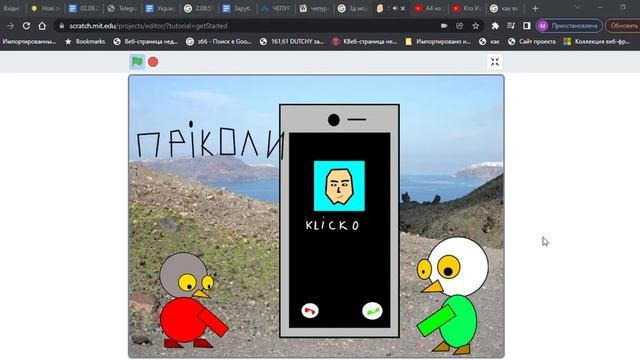Viewport: 640px width, 360px height.
Task: Click the site lock icon in address bar
Action: 62,26
